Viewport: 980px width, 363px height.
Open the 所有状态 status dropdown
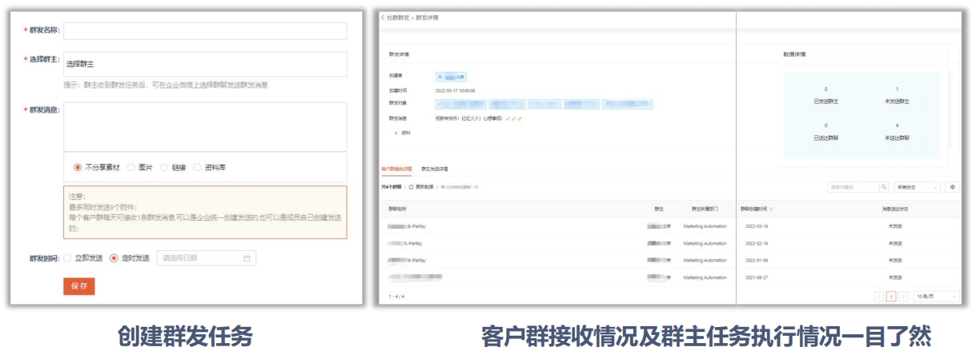click(918, 187)
